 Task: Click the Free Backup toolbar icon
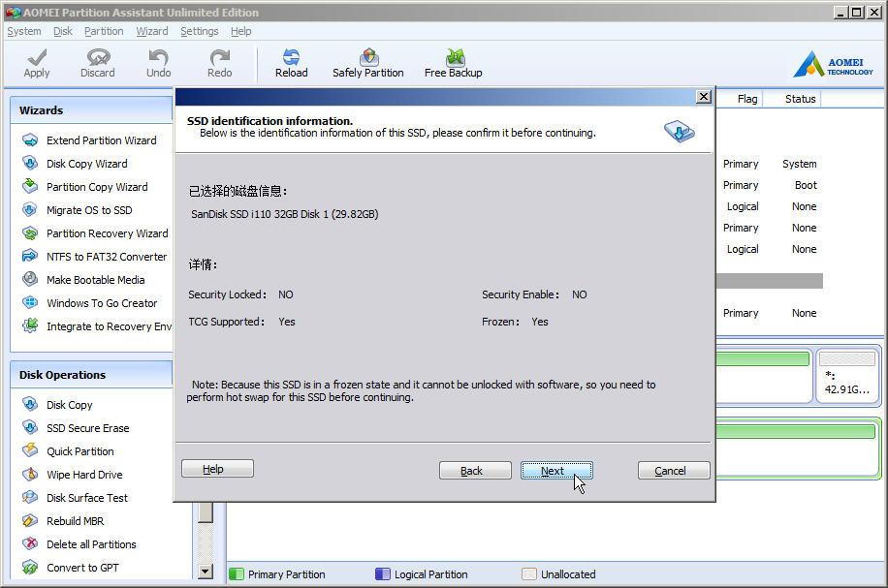455,57
